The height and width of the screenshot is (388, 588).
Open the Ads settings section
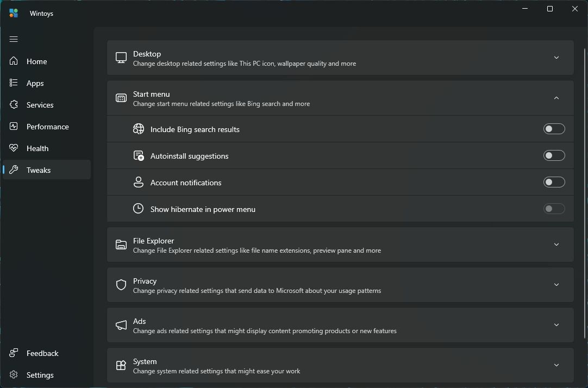coord(556,324)
